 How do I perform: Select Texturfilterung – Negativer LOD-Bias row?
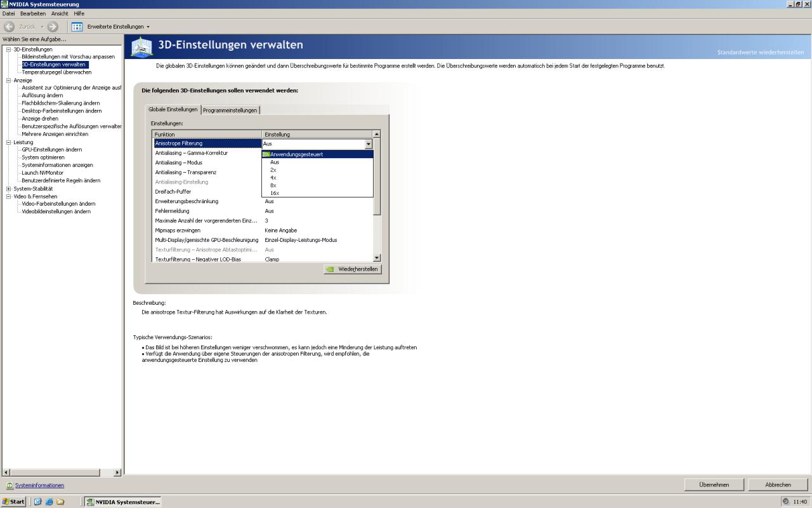(263, 259)
